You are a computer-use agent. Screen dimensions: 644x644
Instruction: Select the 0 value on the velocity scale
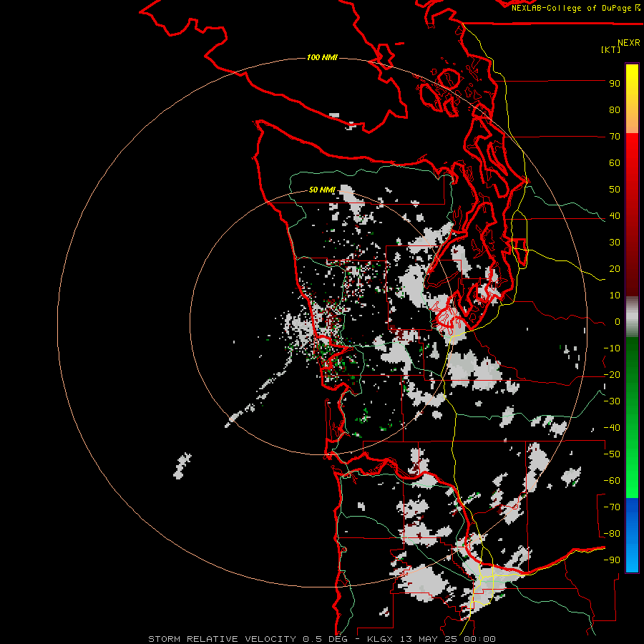tap(618, 321)
